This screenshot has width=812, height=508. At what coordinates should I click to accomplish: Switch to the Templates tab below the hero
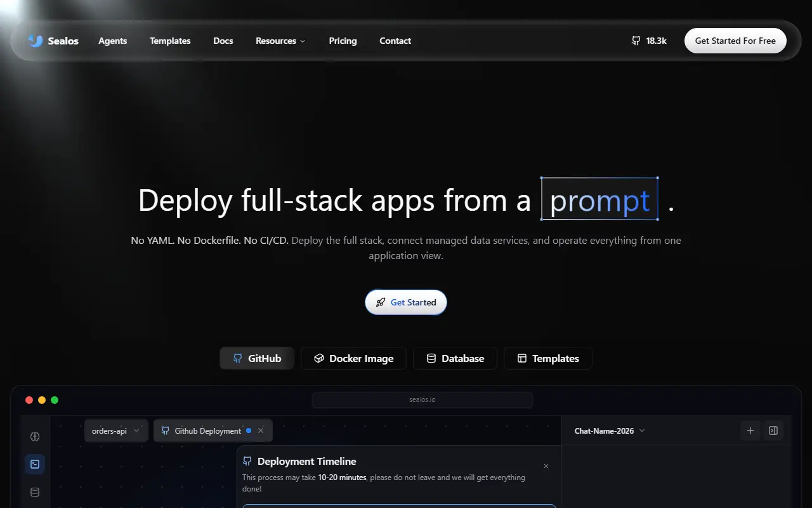[x=548, y=358]
